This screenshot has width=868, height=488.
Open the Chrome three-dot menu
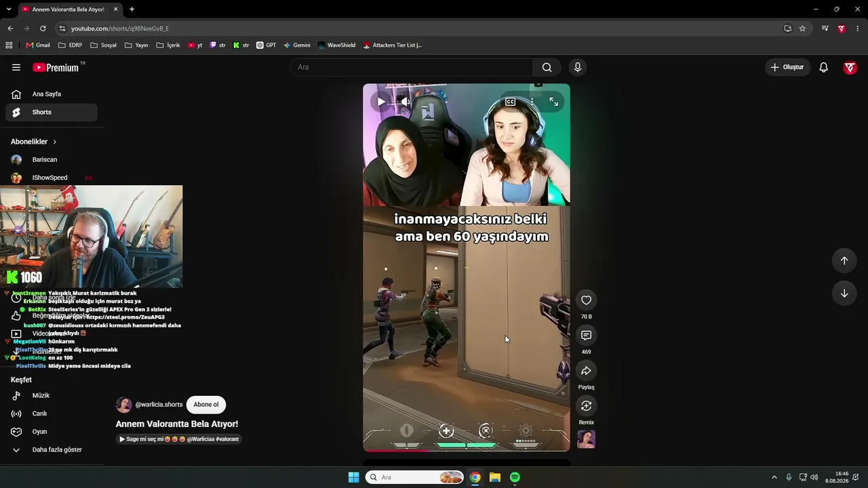[x=858, y=28]
